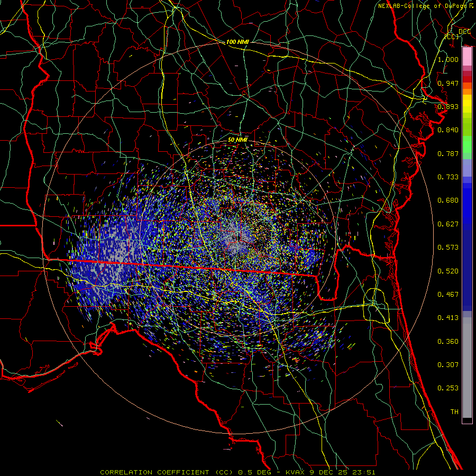This screenshot has width=476, height=476.
Task: Select the 0.627 legend value
Action: 448,224
